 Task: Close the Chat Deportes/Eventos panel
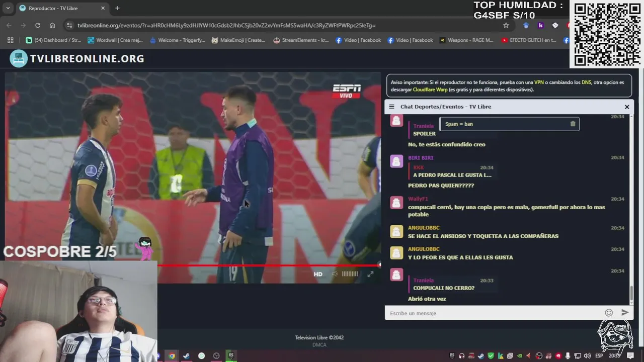tap(627, 107)
